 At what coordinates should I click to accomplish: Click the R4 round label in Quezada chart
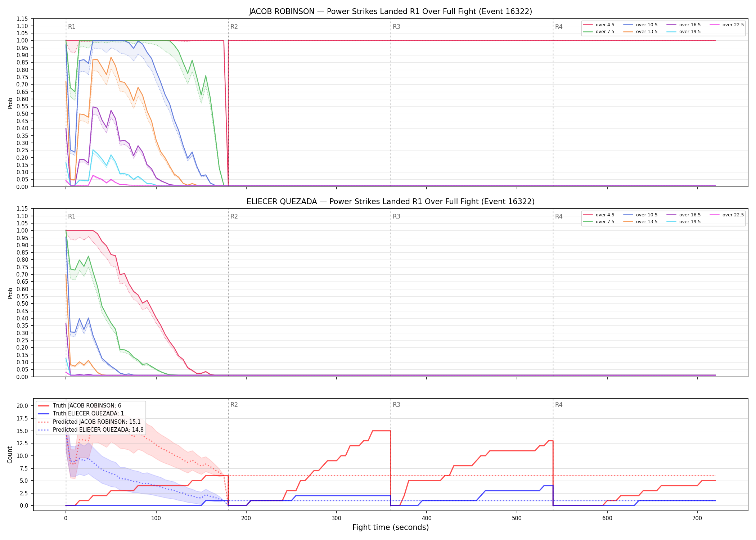559,216
